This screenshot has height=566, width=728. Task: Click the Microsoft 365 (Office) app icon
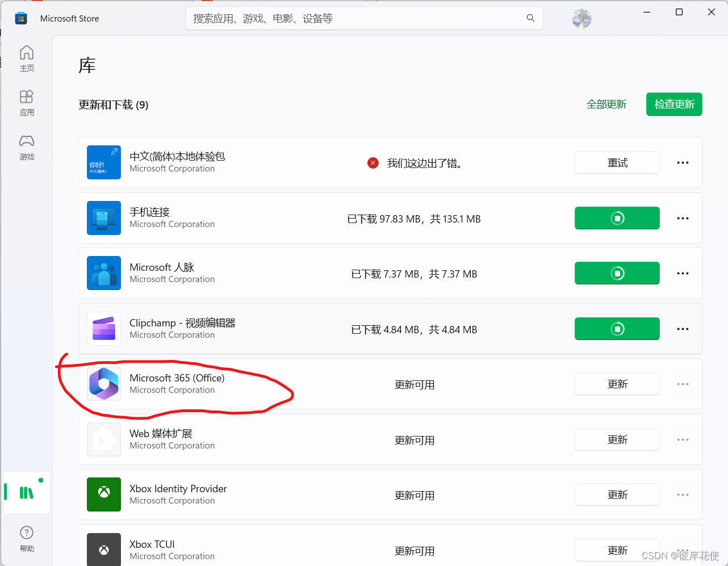click(104, 384)
